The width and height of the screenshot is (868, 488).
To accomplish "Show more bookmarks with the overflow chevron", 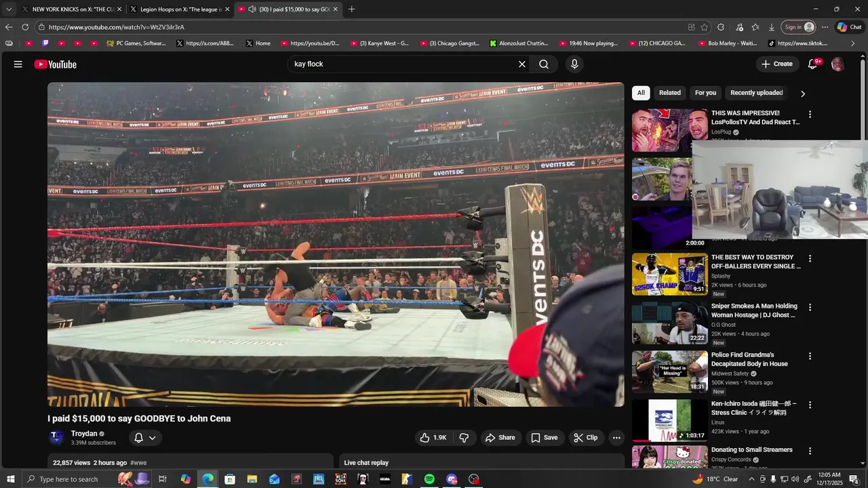I will [852, 43].
